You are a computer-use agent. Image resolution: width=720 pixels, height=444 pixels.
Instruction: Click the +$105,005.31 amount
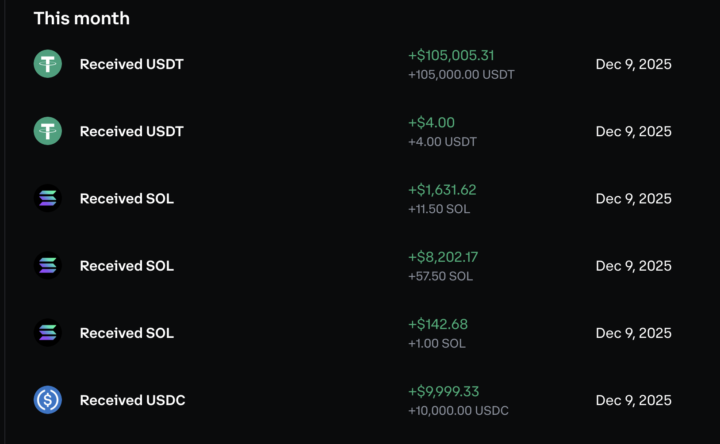451,55
